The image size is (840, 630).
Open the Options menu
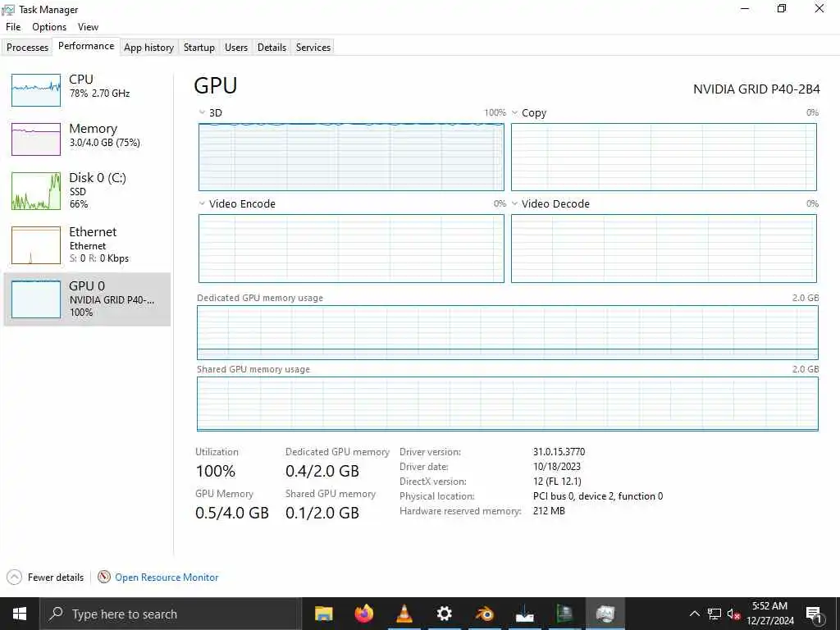49,27
